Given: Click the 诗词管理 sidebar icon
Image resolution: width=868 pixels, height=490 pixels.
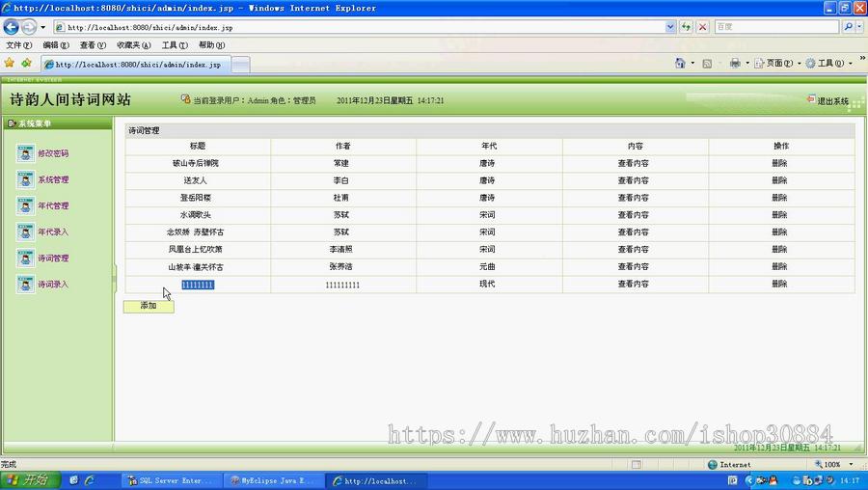Looking at the screenshot, I should coord(25,258).
